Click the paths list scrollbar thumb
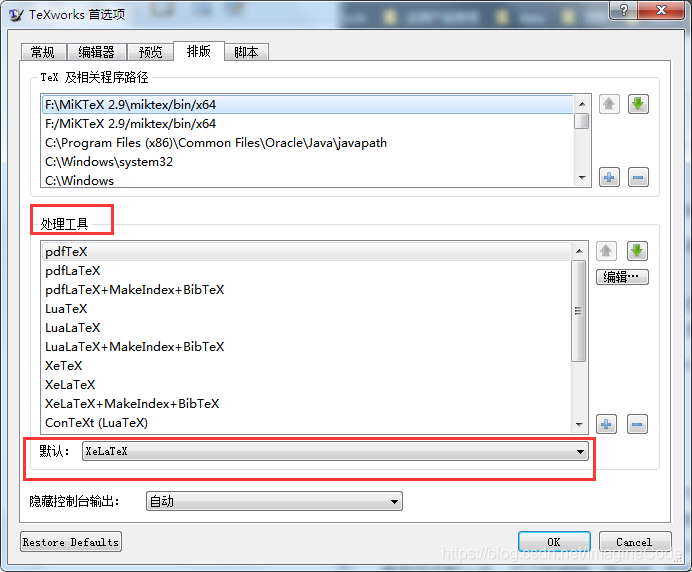The height and width of the screenshot is (572, 692). [x=582, y=121]
